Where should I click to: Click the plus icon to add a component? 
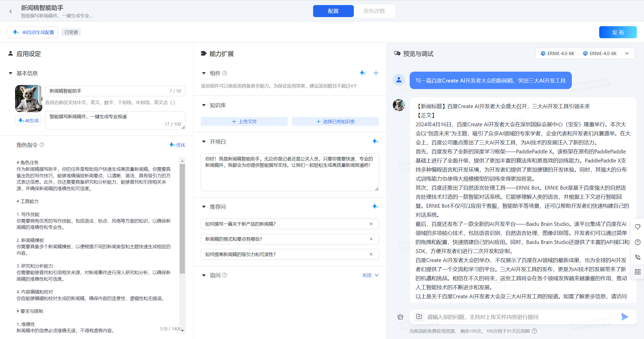[x=376, y=73]
